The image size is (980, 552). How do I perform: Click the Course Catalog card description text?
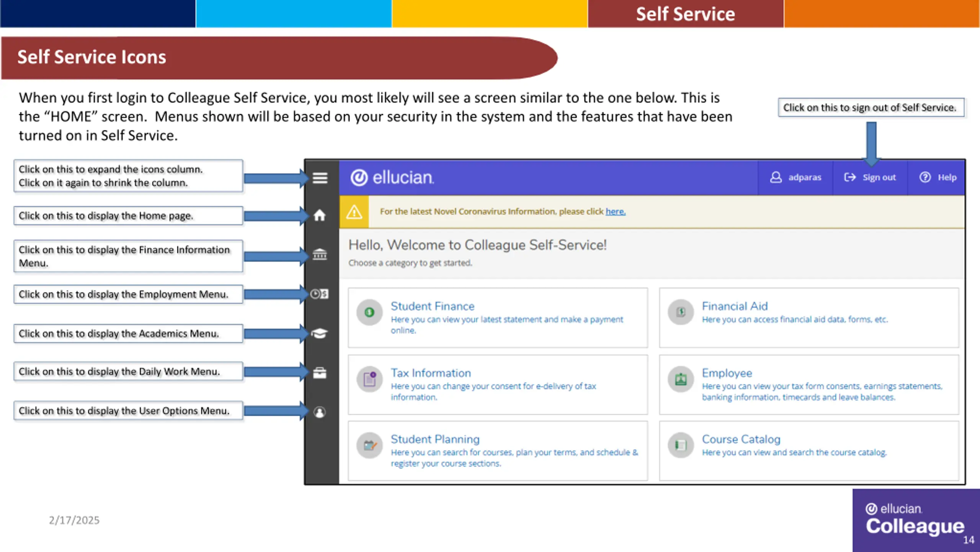tap(794, 452)
